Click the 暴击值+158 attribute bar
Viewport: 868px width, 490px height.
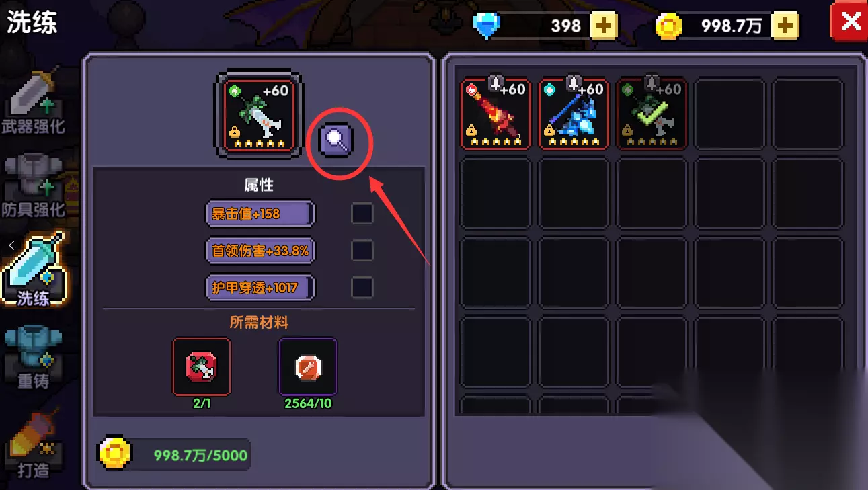coord(260,214)
